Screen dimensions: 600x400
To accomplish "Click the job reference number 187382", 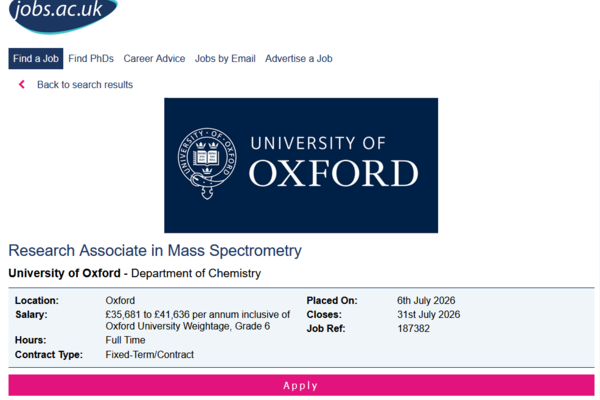I will coord(413,328).
